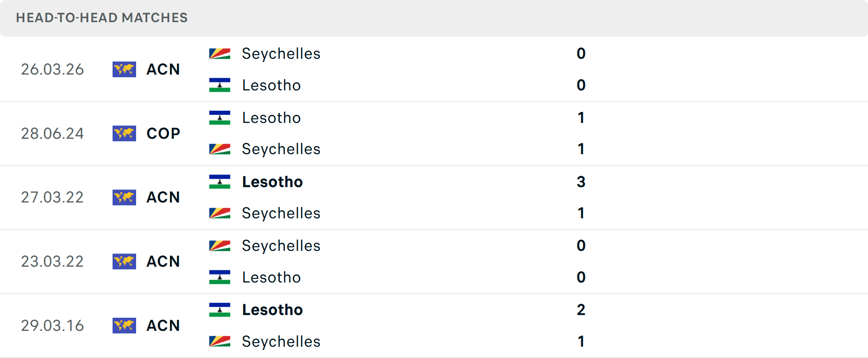Click the ACN icon beside 23.03.22
The width and height of the screenshot is (868, 358).
124,261
